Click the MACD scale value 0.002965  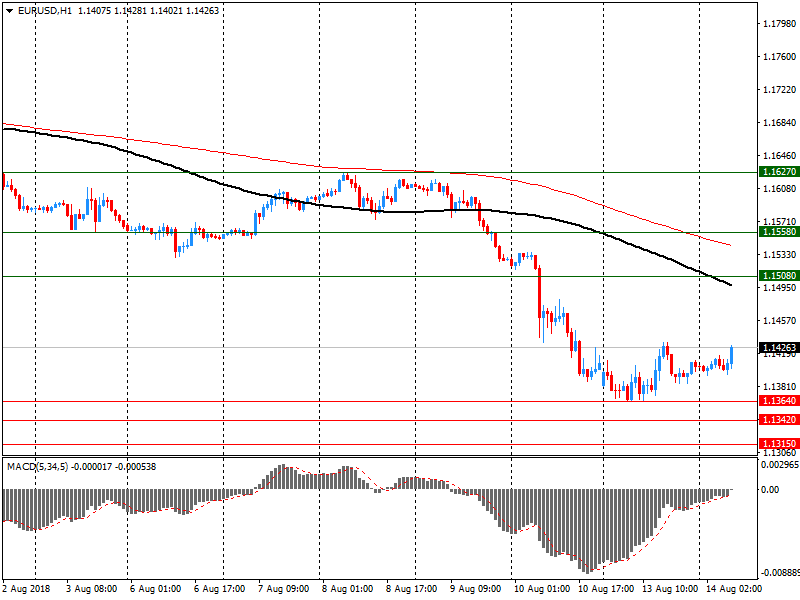point(780,465)
